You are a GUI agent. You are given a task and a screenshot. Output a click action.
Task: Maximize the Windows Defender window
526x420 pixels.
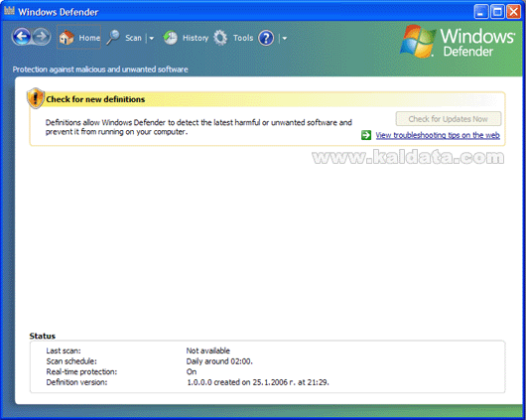tap(497, 12)
